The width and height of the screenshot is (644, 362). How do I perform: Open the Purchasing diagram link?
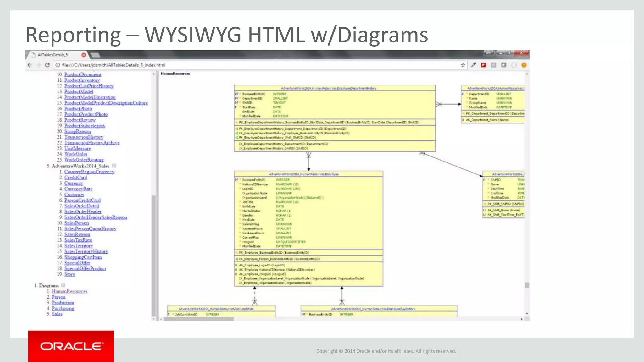[63, 308]
